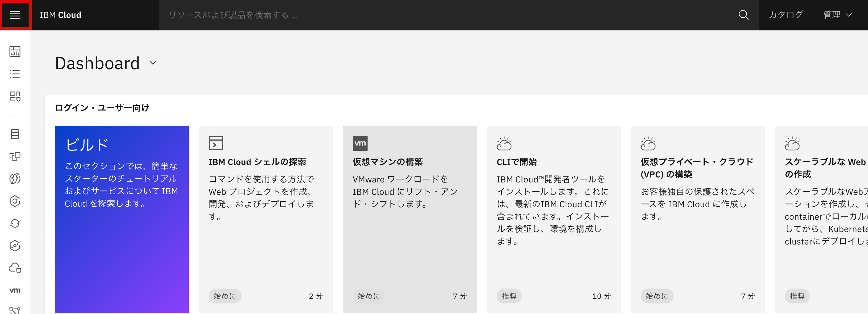Screen dimensions: 868x314
Task: Open the カタログ menu item
Action: pos(785,15)
